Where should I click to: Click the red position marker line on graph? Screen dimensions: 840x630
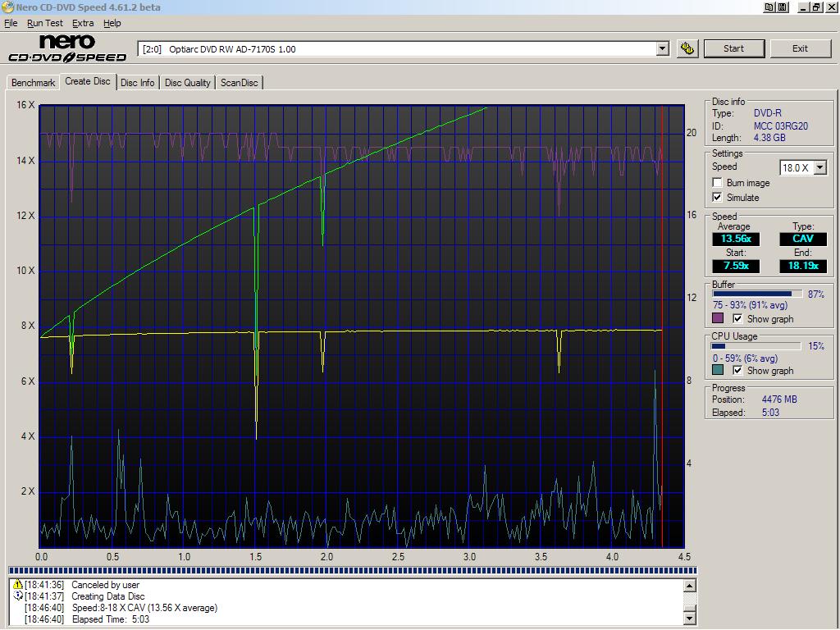pos(662,326)
